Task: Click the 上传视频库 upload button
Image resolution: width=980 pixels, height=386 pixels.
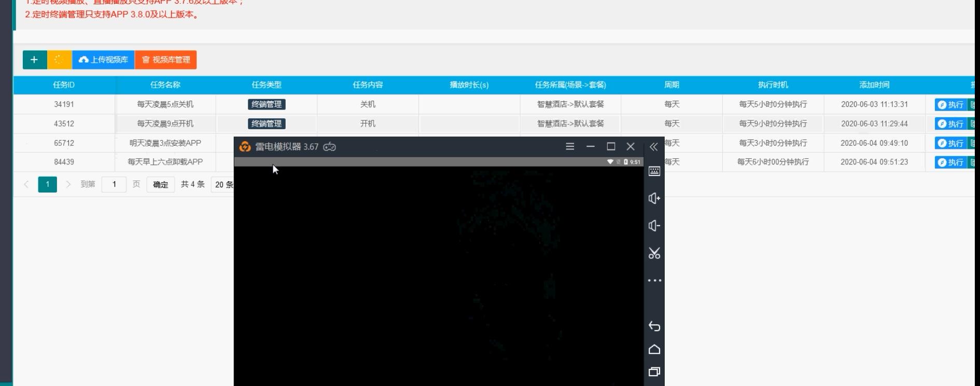Action: [103, 60]
